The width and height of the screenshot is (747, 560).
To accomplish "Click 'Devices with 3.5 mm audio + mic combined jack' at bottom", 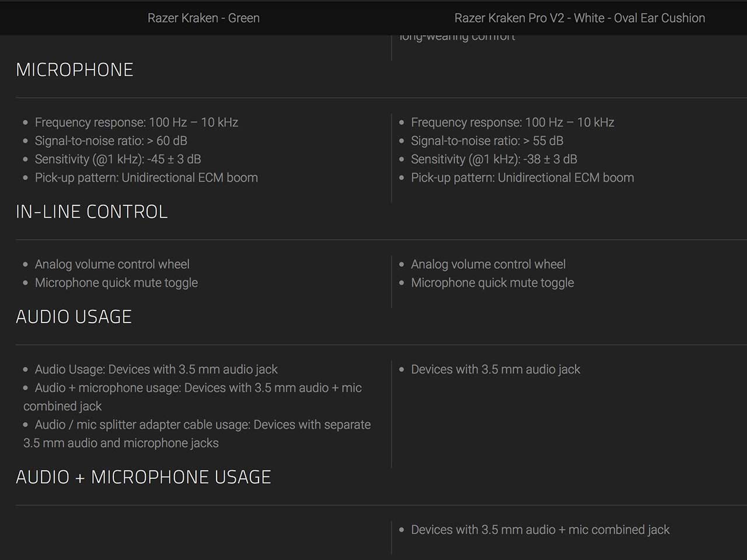I will [x=540, y=530].
